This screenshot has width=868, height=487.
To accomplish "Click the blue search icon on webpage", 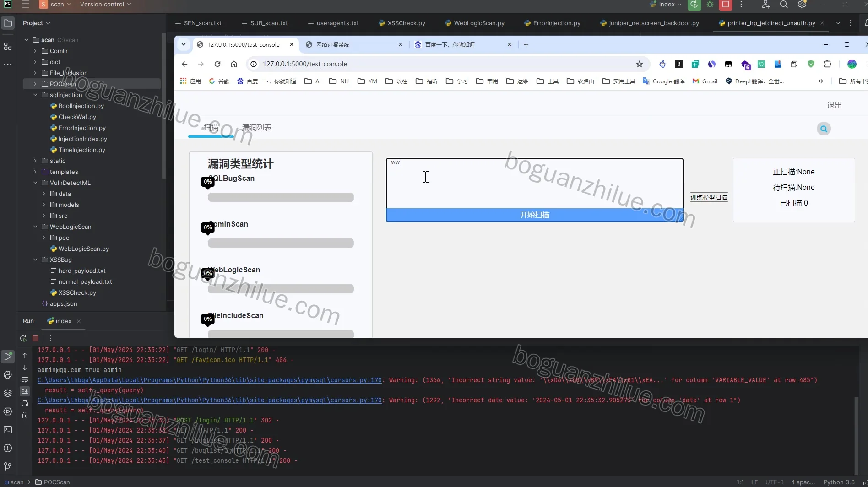I will click(824, 129).
